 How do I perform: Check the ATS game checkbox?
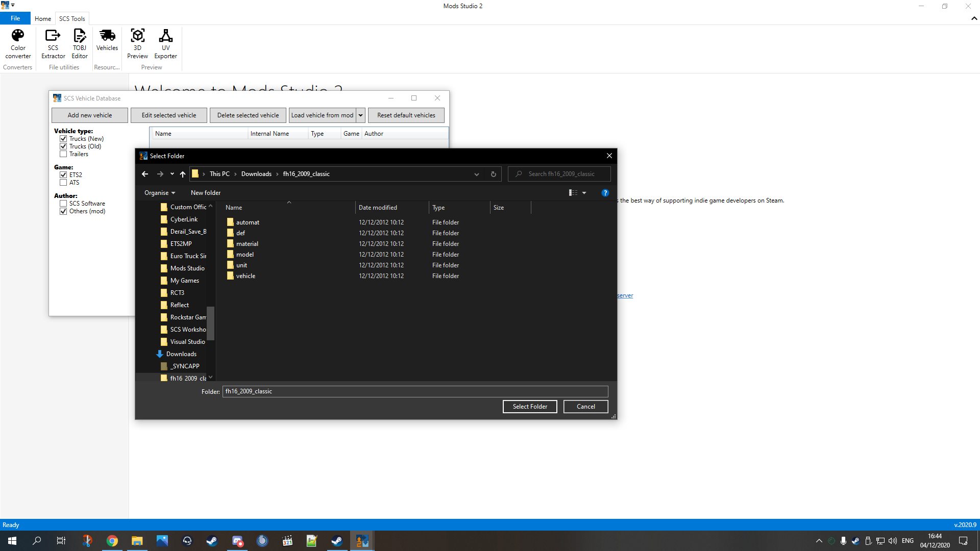[63, 183]
